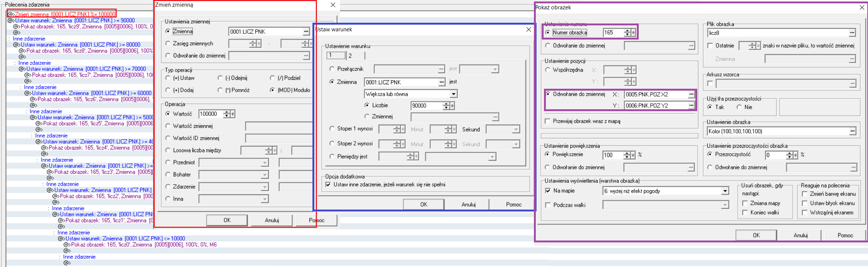This screenshot has width=868, height=267.
Task: Expand the Większa lub równa comparison dropdown
Action: pos(453,94)
